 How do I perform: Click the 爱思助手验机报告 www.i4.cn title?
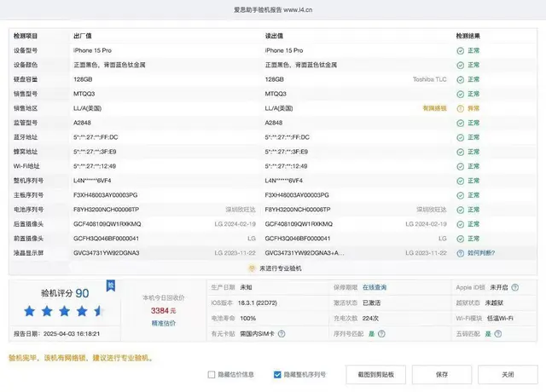[273, 9]
